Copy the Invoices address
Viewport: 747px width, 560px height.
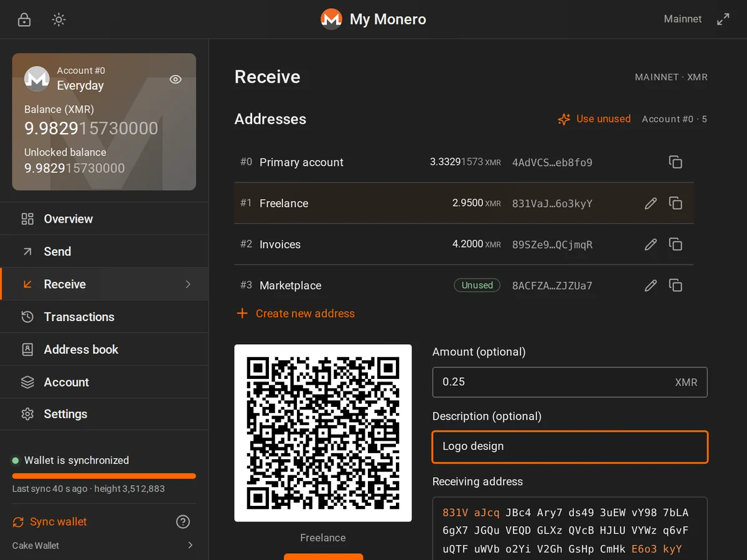pos(675,245)
